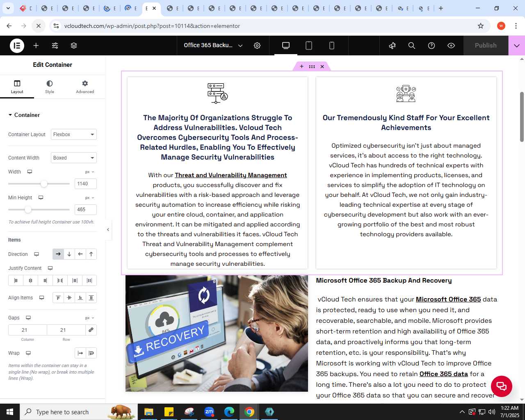Open the Content Width Boxed dropdown
Screen dimensions: 525x420
coord(74,158)
